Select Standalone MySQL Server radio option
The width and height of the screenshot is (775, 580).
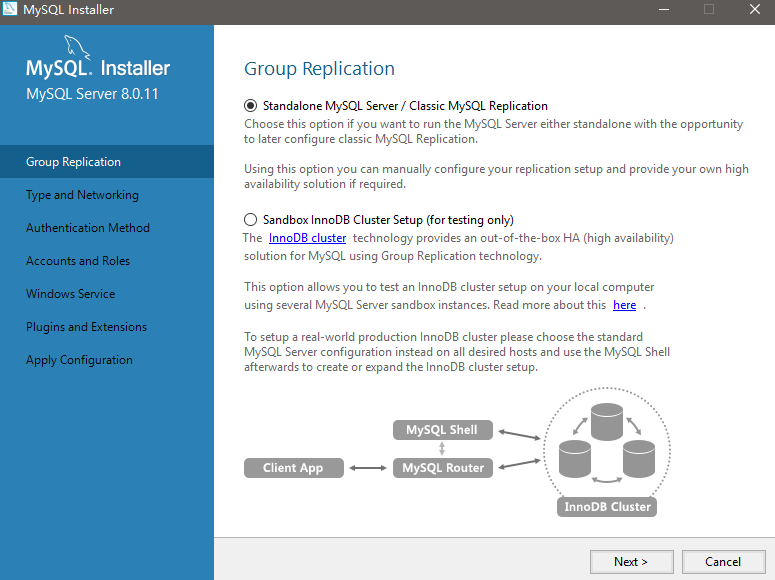tap(251, 106)
